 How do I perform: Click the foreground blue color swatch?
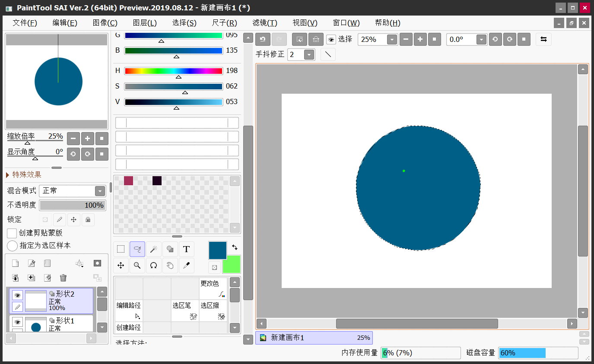click(x=218, y=250)
